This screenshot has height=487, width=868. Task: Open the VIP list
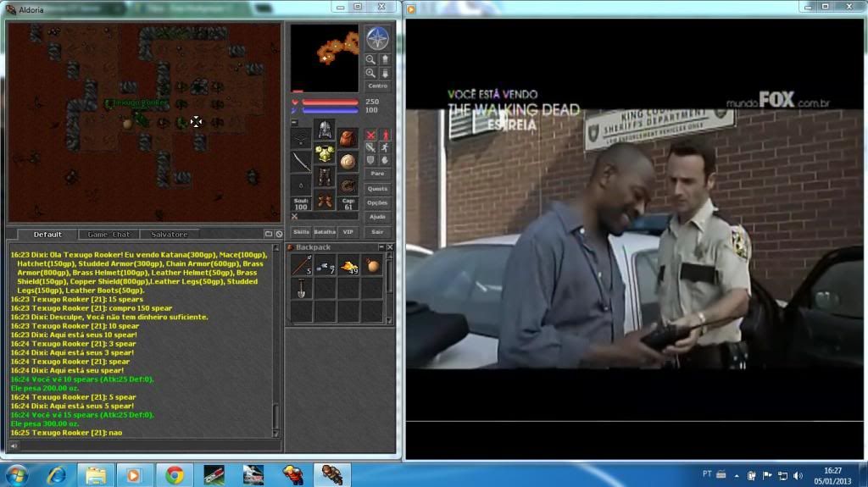pyautogui.click(x=348, y=232)
